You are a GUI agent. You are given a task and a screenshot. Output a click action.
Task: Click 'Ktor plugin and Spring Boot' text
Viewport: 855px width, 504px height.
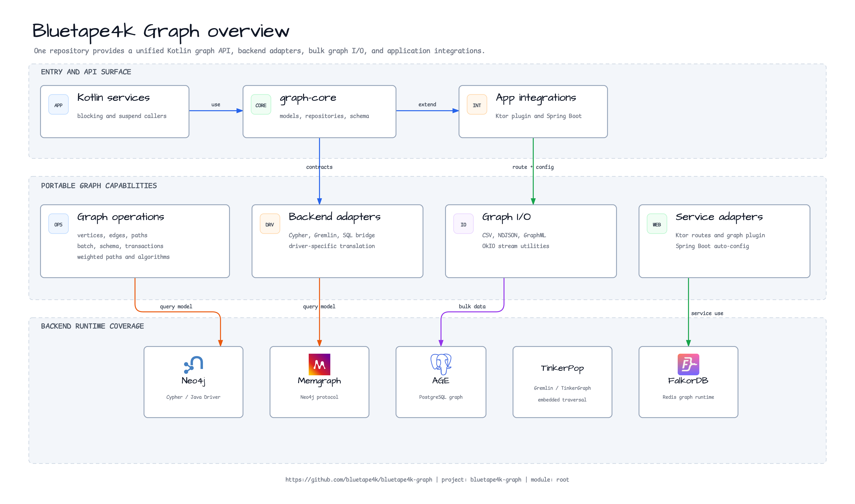[x=538, y=116]
